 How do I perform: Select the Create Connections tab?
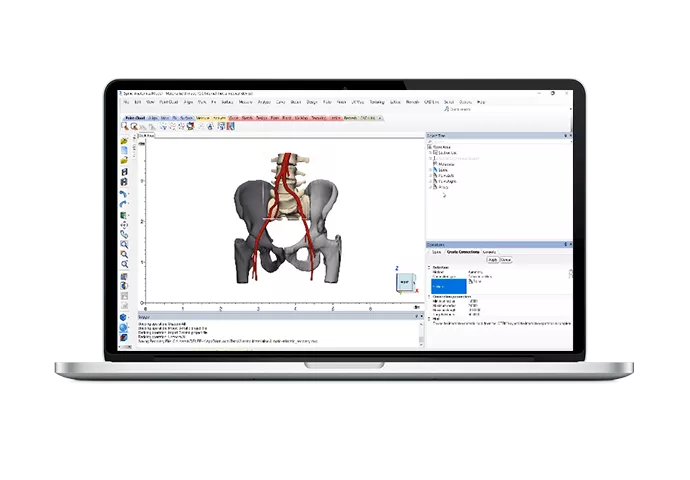coord(463,252)
